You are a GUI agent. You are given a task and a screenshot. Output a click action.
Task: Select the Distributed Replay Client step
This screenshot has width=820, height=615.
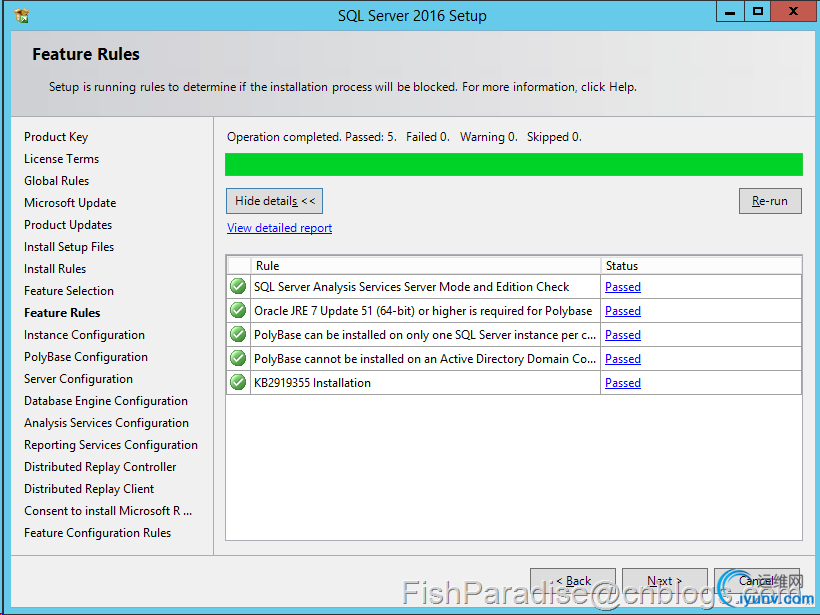[x=89, y=488]
